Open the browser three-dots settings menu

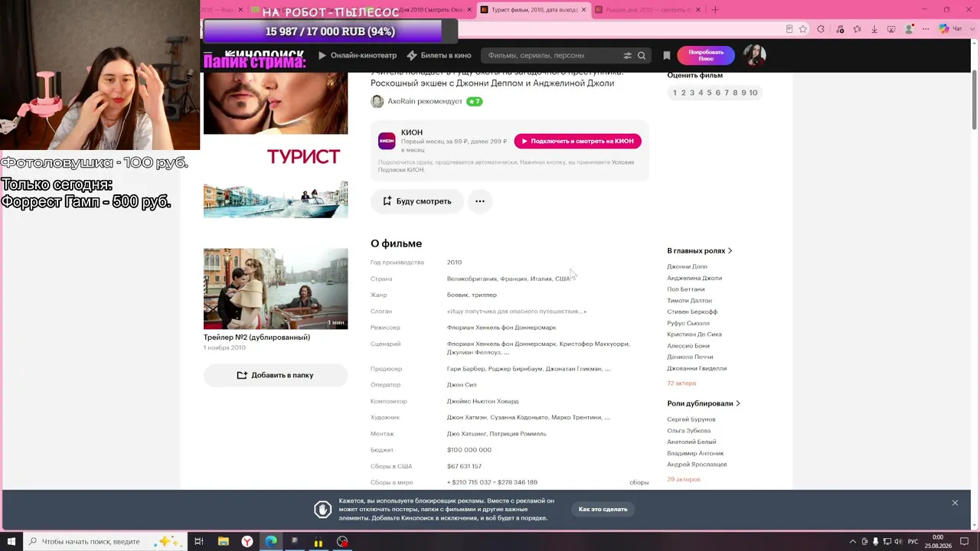tap(926, 29)
